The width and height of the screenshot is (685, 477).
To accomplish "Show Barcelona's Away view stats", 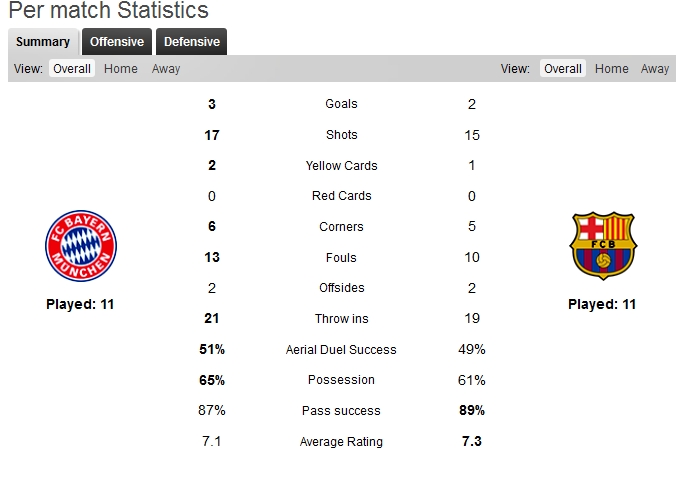I will [x=655, y=69].
